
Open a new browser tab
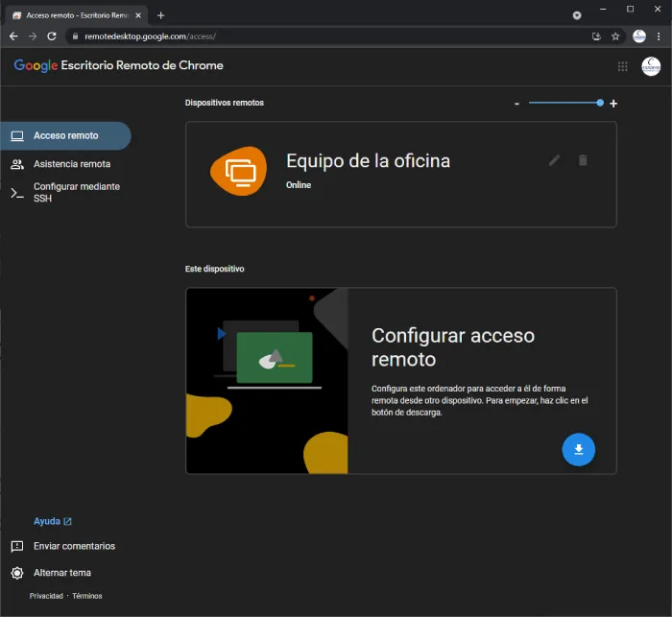pos(160,15)
